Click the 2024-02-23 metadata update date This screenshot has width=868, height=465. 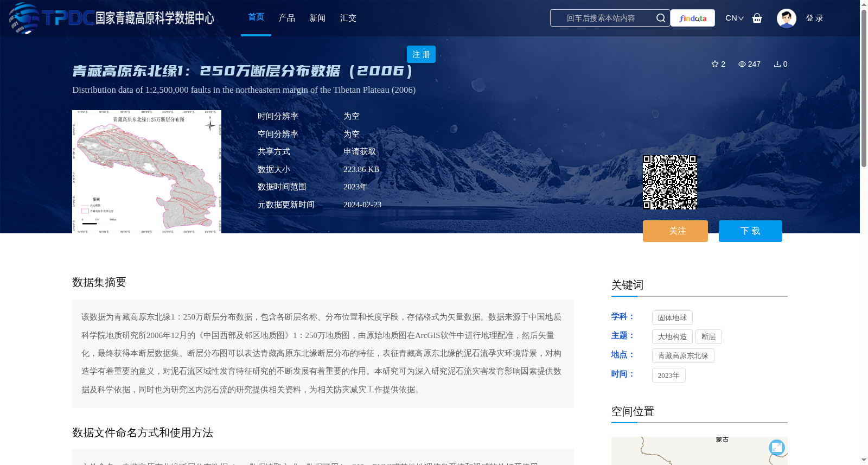click(x=362, y=205)
